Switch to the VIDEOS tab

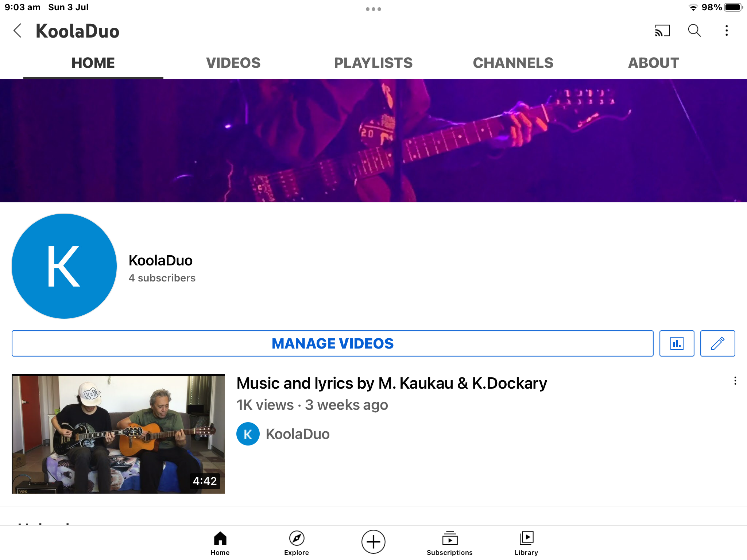pyautogui.click(x=233, y=63)
